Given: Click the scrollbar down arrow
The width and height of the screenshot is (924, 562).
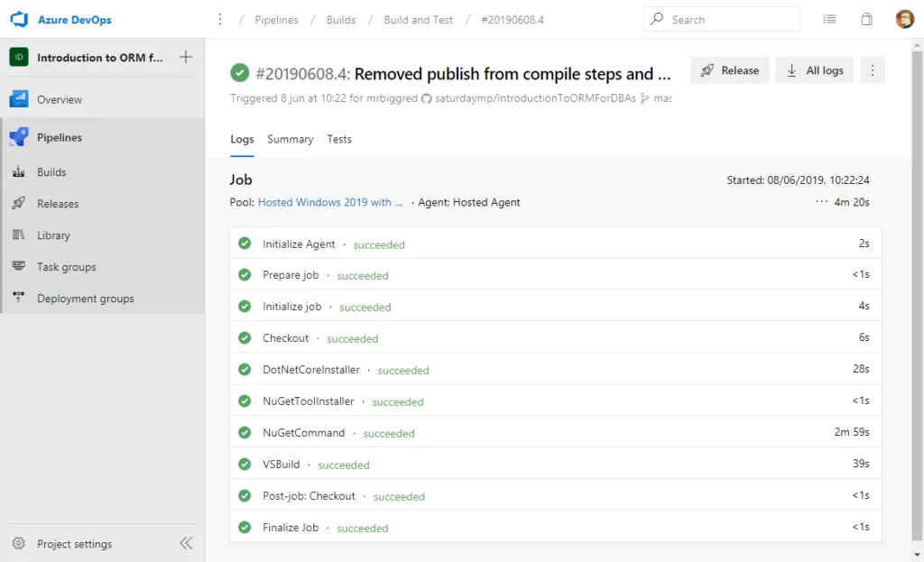Looking at the screenshot, I should click(x=917, y=555).
